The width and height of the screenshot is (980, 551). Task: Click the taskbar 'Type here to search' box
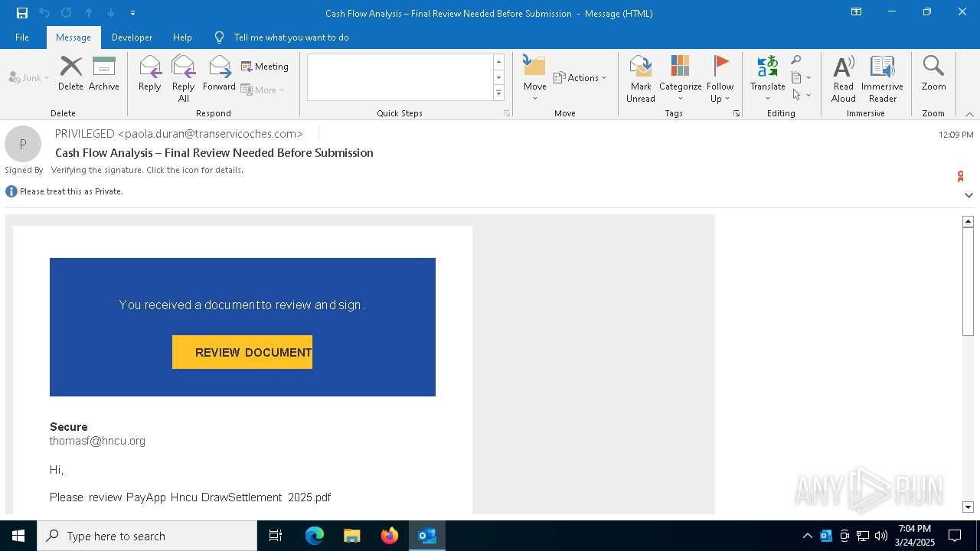pos(147,536)
